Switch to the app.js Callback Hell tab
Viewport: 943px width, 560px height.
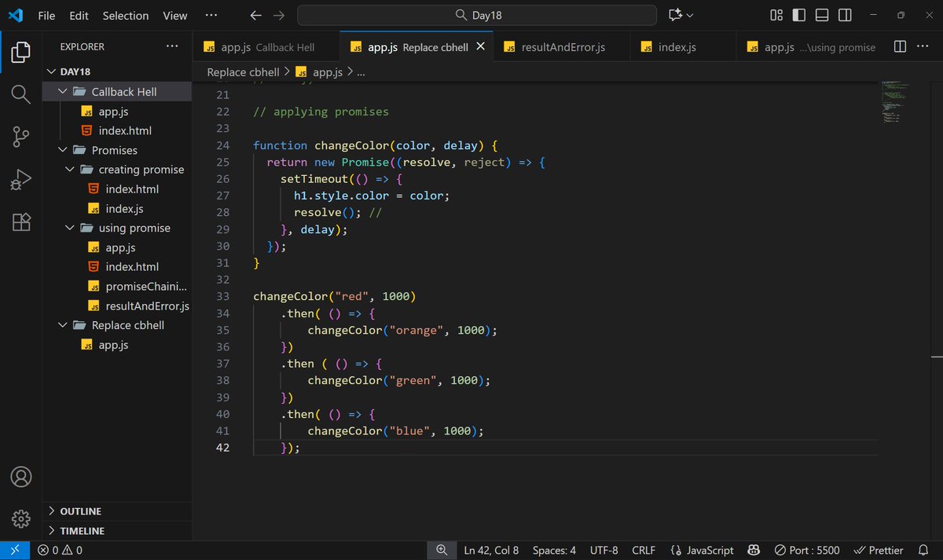pyautogui.click(x=267, y=47)
